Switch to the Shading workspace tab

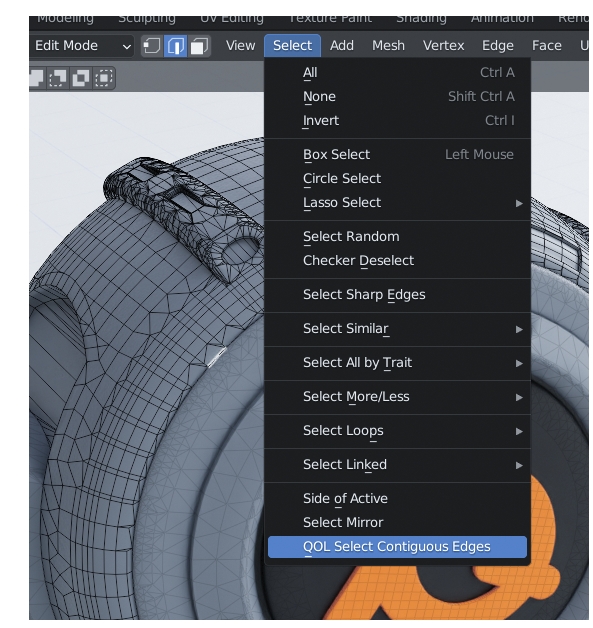coord(421,19)
